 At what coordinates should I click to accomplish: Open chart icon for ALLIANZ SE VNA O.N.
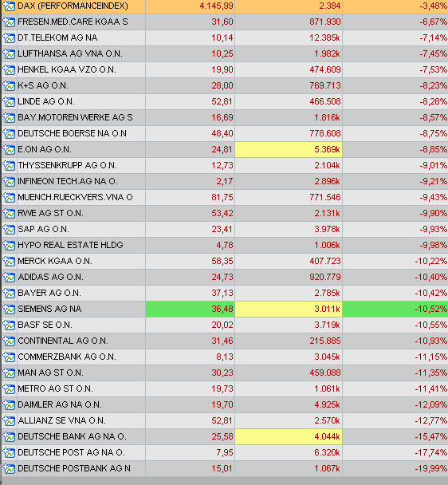(10, 420)
